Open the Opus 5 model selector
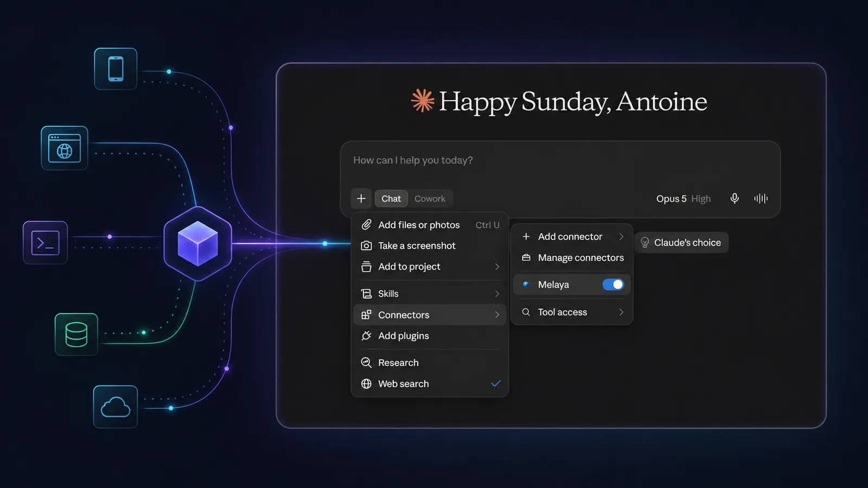This screenshot has width=868, height=488. tap(671, 198)
